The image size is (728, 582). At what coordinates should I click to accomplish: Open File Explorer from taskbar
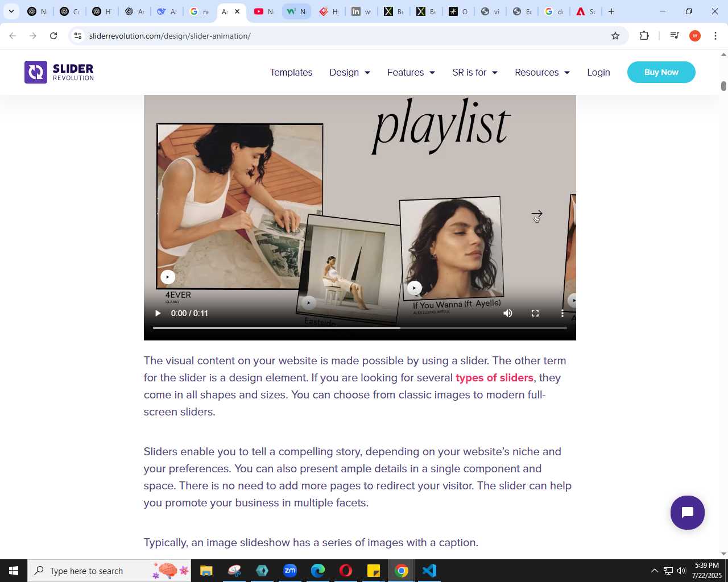point(206,571)
